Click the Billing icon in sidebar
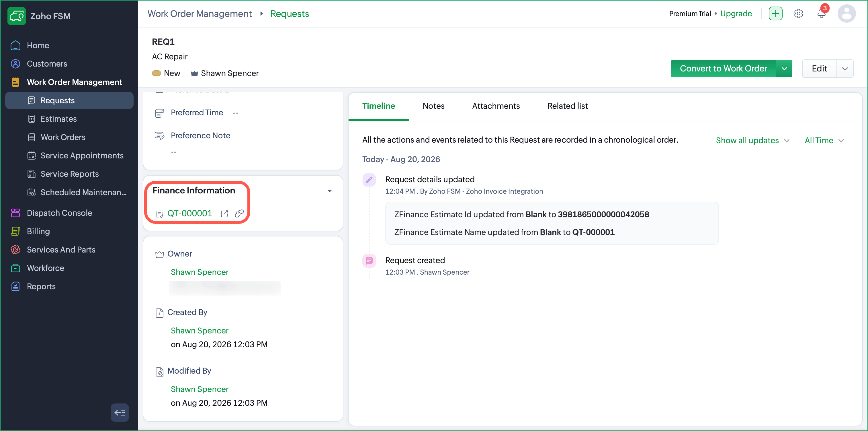The width and height of the screenshot is (868, 431). (15, 231)
